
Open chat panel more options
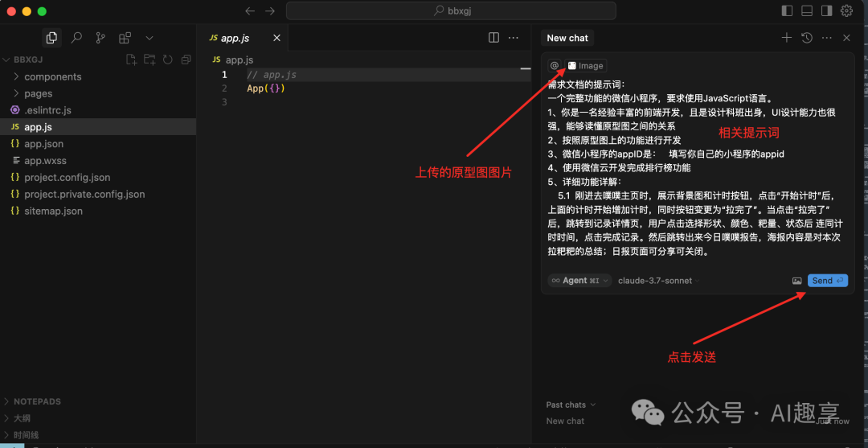click(827, 38)
